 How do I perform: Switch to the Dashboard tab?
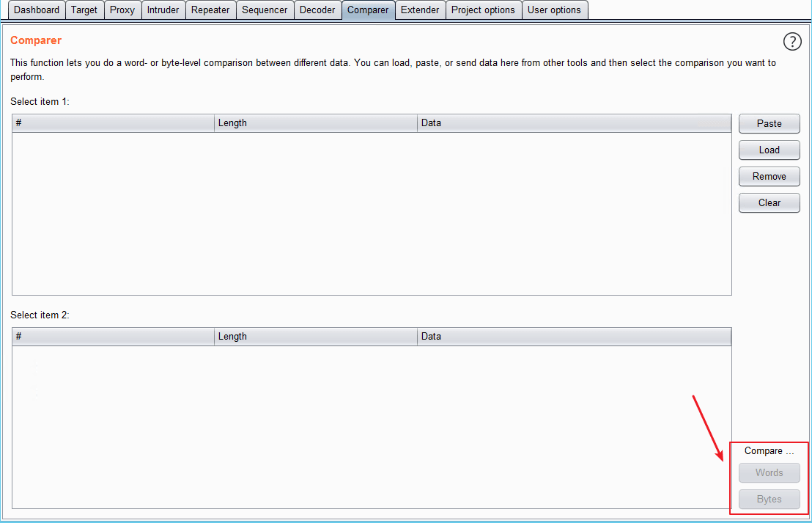tap(37, 10)
